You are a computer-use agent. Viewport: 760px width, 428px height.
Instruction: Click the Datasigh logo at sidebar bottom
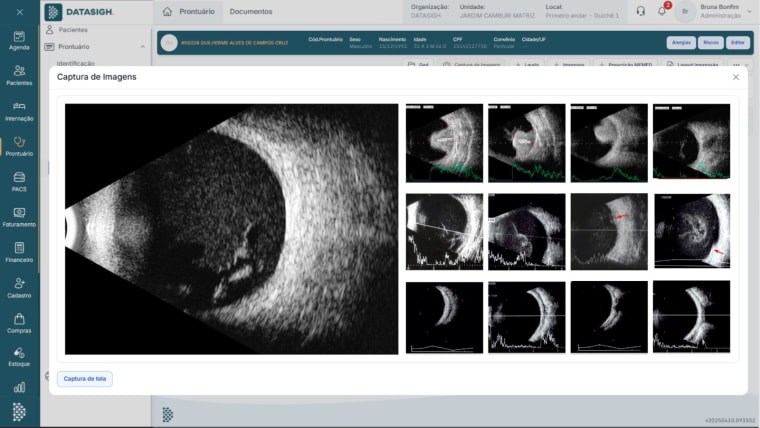pos(19,412)
